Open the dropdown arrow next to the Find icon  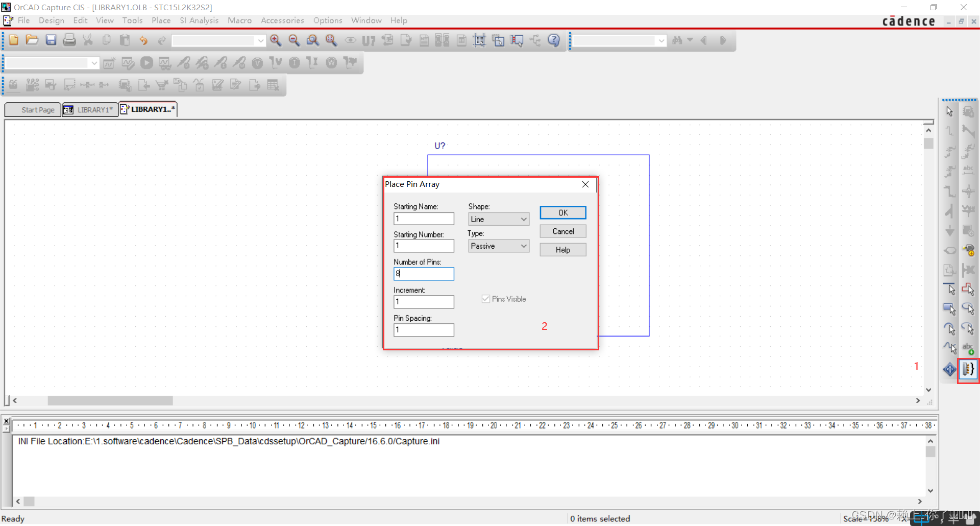click(690, 40)
